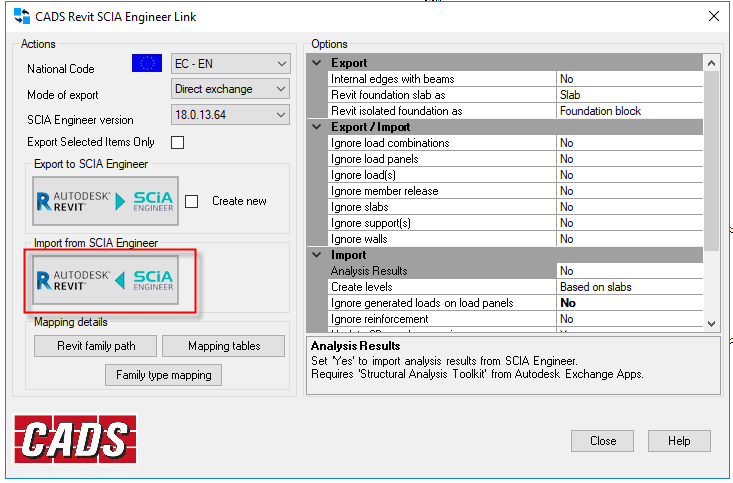
Task: Click the Ignore slabs value No
Action: click(630, 207)
